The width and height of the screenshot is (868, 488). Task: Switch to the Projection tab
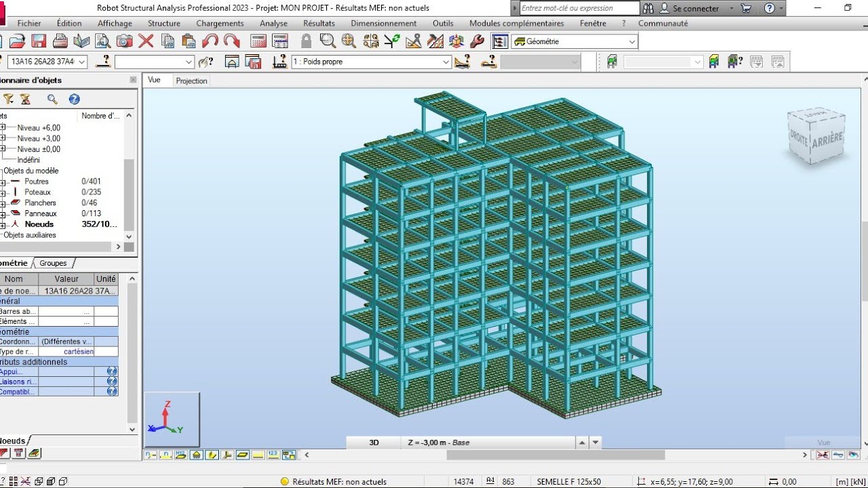pos(191,81)
